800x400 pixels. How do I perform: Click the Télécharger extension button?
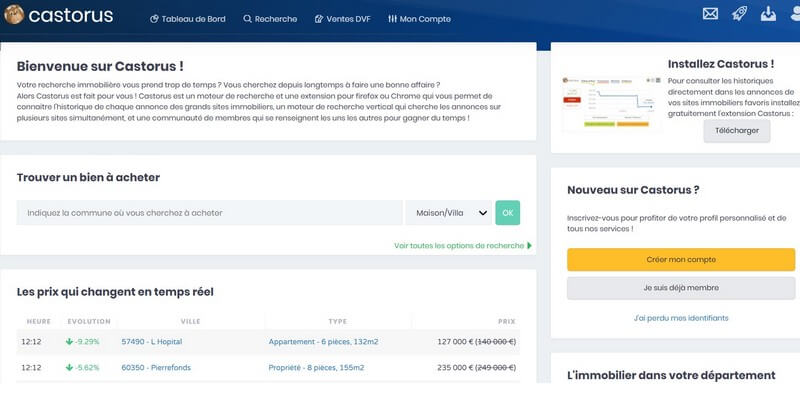737,131
